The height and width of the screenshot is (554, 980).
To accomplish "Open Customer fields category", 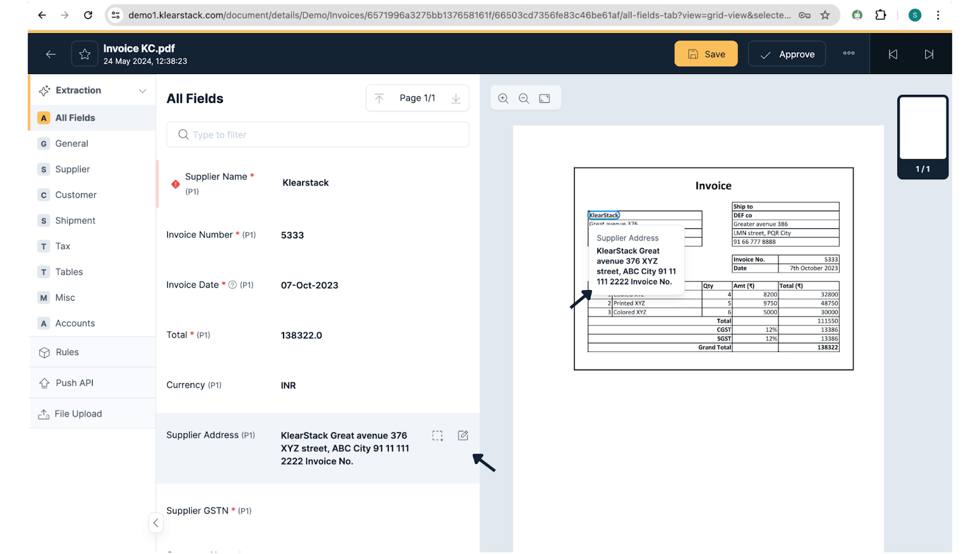I will click(92, 195).
